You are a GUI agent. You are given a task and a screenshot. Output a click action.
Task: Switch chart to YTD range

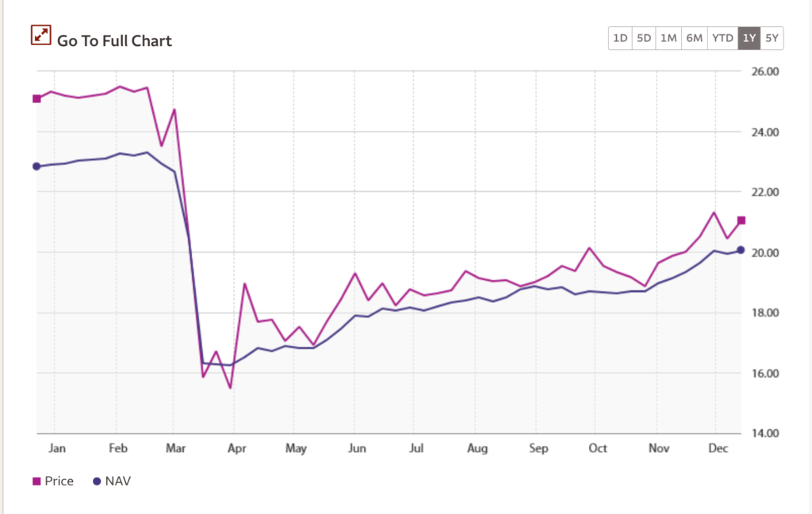[722, 38]
